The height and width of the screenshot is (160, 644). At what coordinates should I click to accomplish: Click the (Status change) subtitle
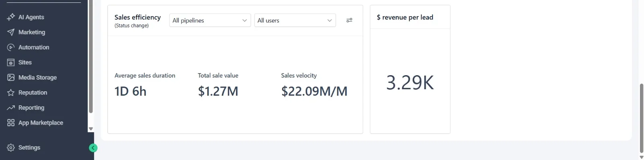(132, 26)
